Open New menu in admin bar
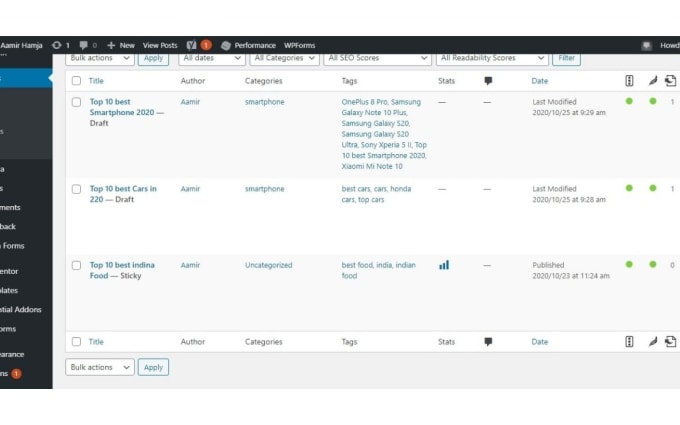The image size is (680, 425). pos(127,45)
